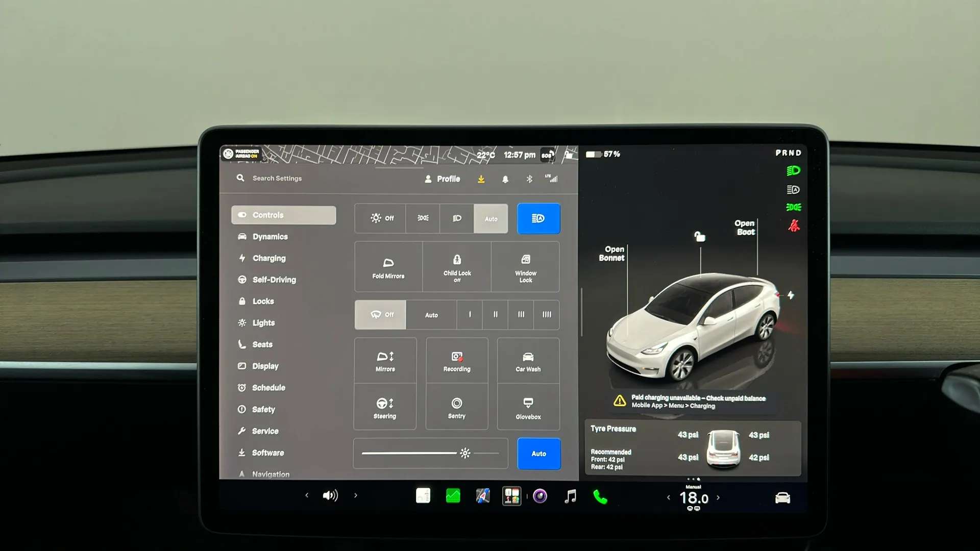Decrease volume with left arrow

point(307,495)
